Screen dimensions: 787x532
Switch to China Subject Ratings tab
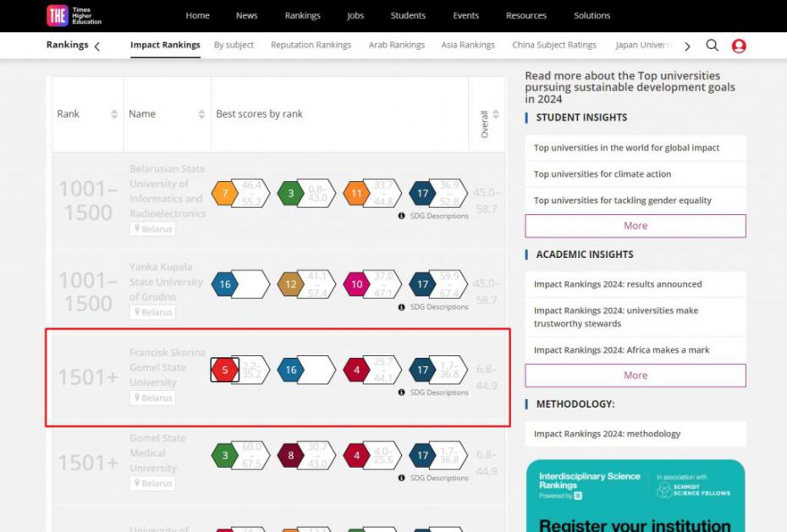click(x=554, y=45)
